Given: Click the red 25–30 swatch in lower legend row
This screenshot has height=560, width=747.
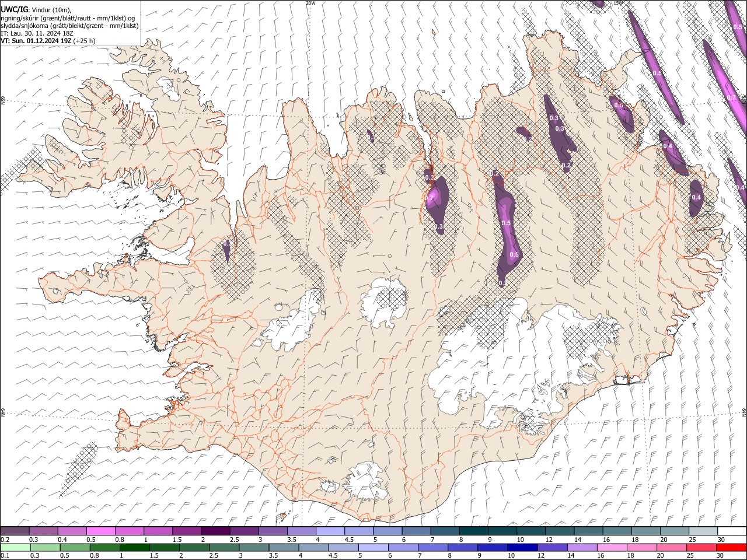Looking at the screenshot, I should (701, 547).
